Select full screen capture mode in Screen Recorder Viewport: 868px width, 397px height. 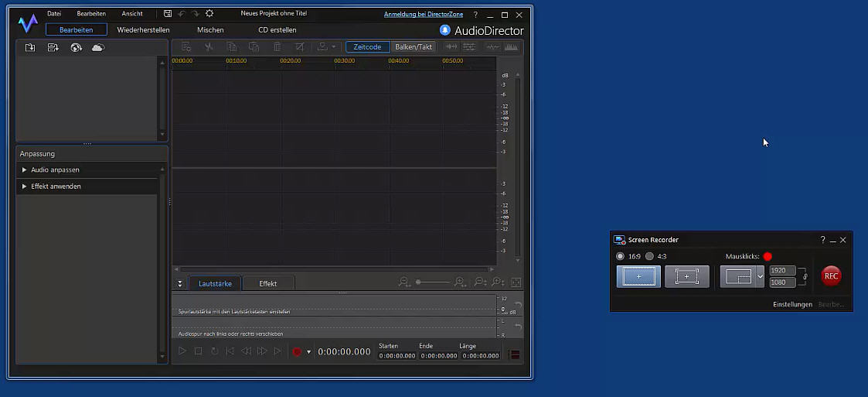tap(638, 276)
